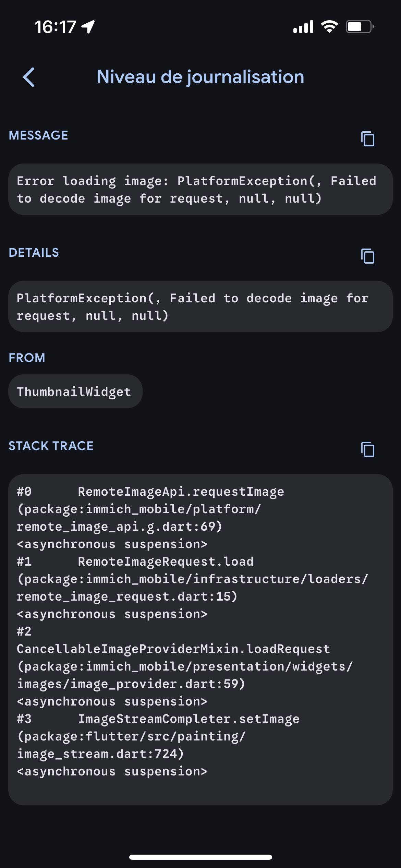Image resolution: width=401 pixels, height=868 pixels.
Task: Tap the battery indicator
Action: [x=357, y=26]
